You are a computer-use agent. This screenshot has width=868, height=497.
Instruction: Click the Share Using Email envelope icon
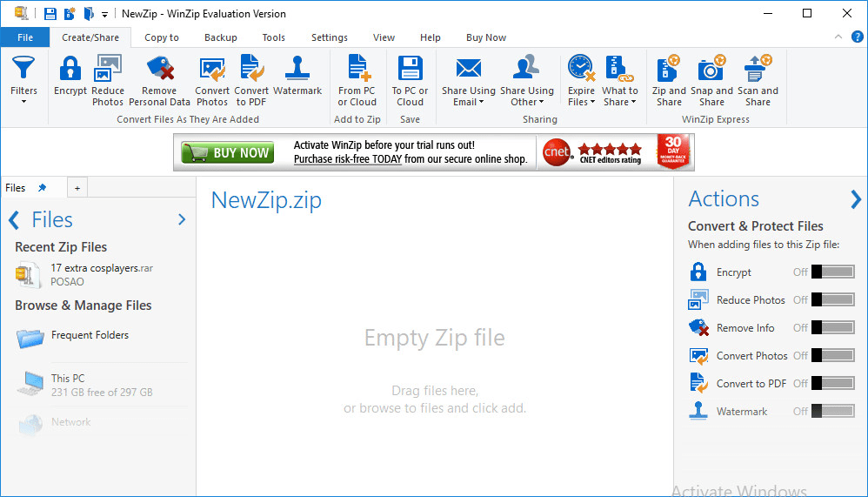(468, 68)
